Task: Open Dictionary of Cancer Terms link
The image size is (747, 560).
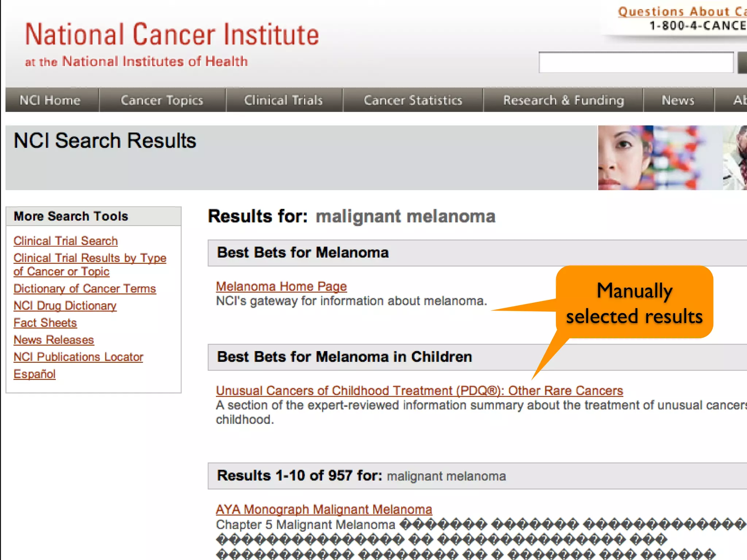Action: [x=85, y=289]
